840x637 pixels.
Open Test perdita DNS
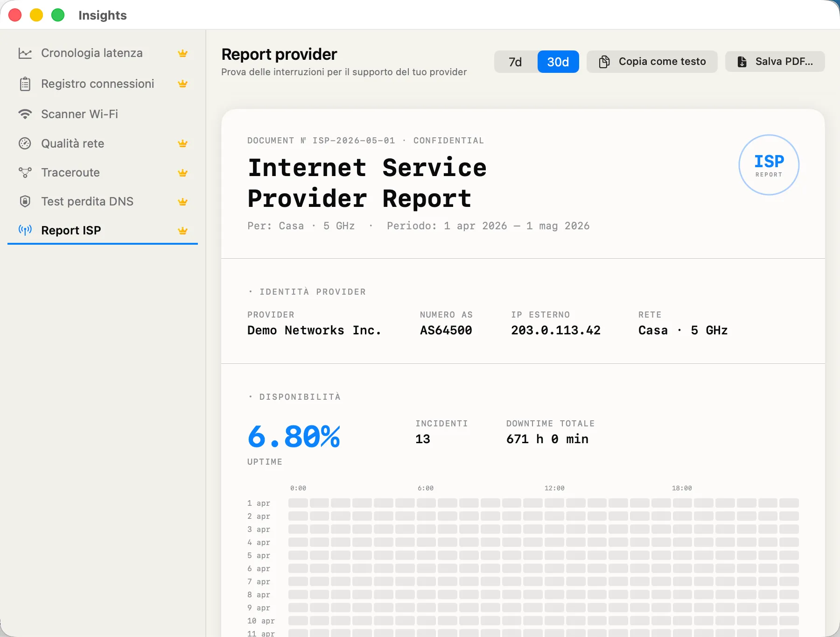pos(103,201)
